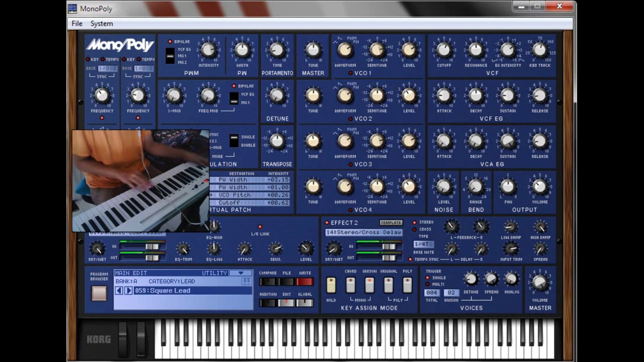Toggle the VCO 4 enable LED

351,210
